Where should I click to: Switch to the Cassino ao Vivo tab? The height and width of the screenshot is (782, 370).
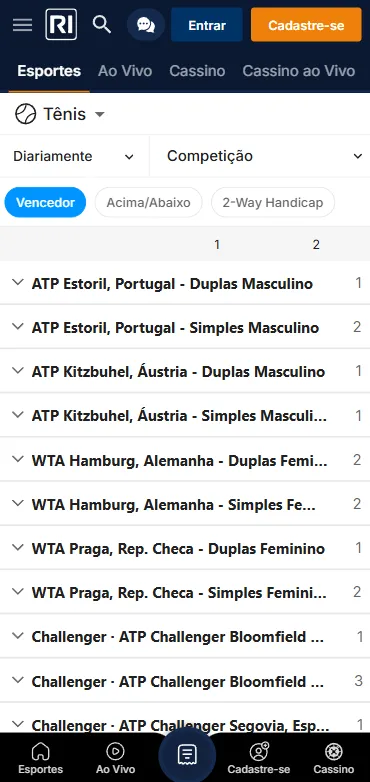coord(299,71)
